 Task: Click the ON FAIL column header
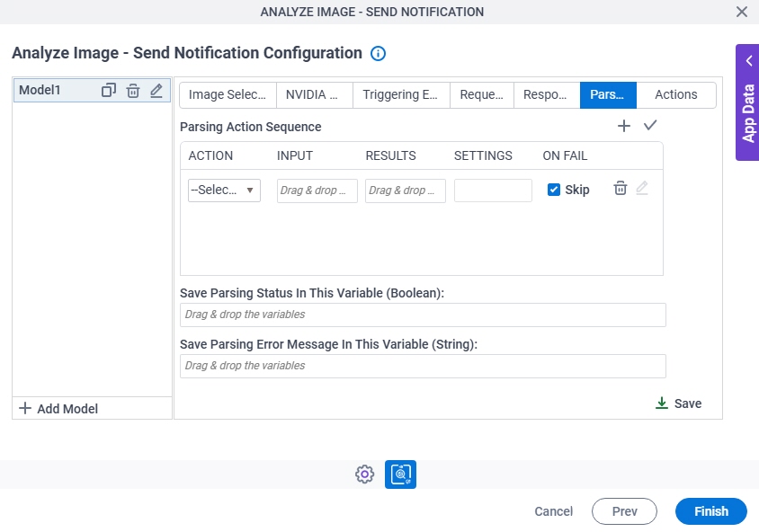click(x=565, y=155)
